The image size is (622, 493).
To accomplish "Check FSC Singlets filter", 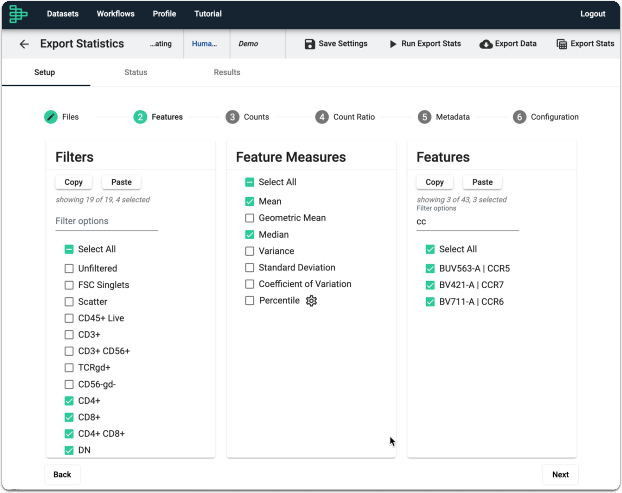I will (x=69, y=285).
